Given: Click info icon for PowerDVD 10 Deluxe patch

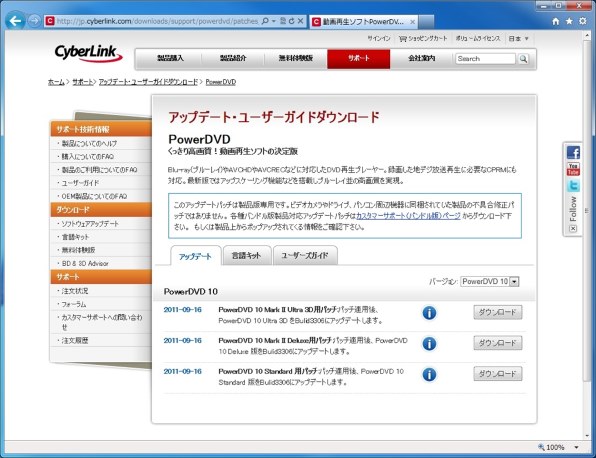Looking at the screenshot, I should (429, 344).
